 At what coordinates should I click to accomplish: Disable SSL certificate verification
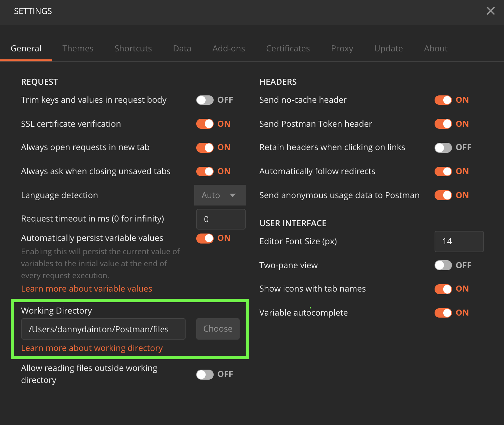point(205,124)
